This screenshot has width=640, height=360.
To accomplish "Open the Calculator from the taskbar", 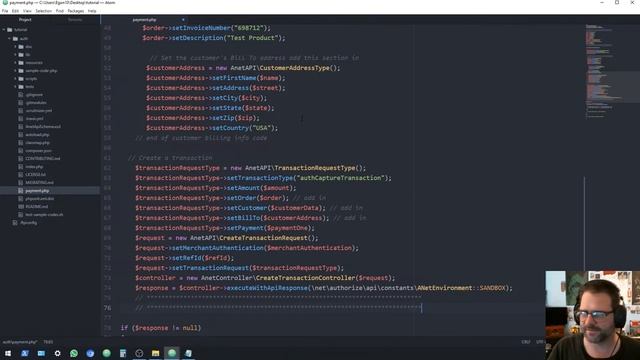I will click(x=123, y=353).
